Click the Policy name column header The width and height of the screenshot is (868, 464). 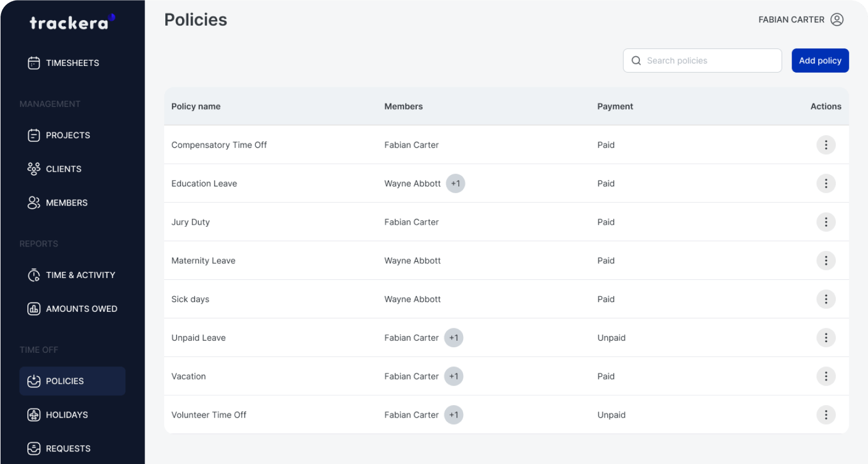[x=196, y=106]
